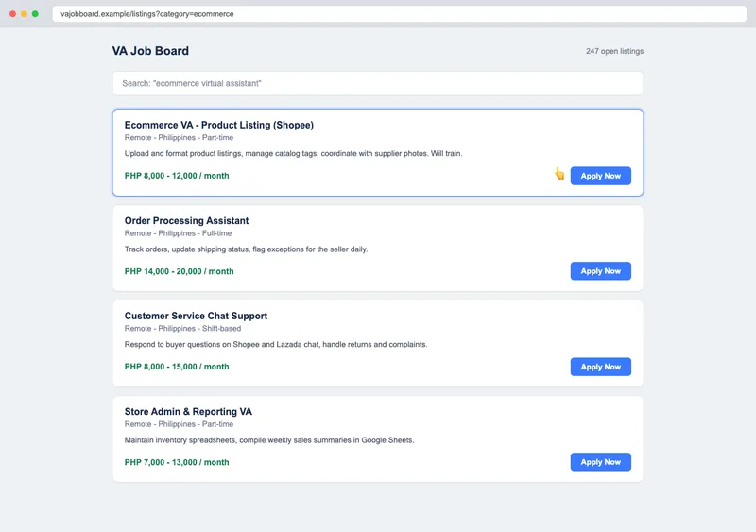Click the Respond to buyer questions description
The height and width of the screenshot is (532, 756).
[276, 344]
